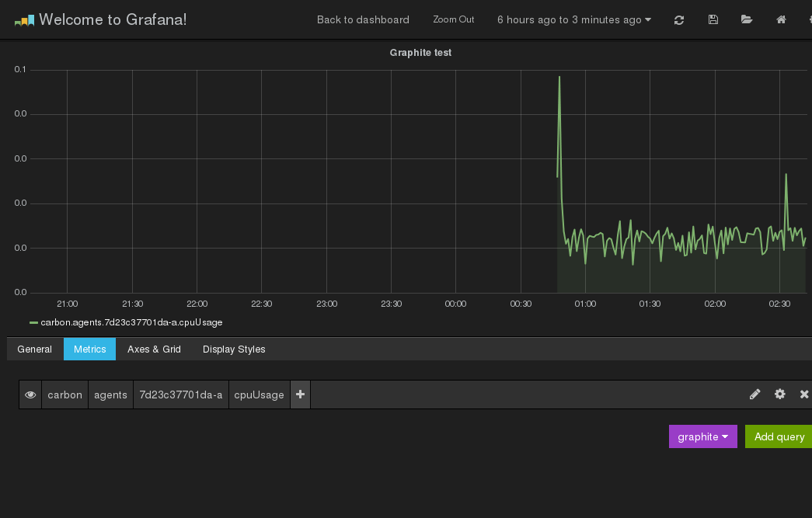Image resolution: width=812 pixels, height=518 pixels.
Task: Click the Welcome to Grafana! title
Action: point(113,19)
